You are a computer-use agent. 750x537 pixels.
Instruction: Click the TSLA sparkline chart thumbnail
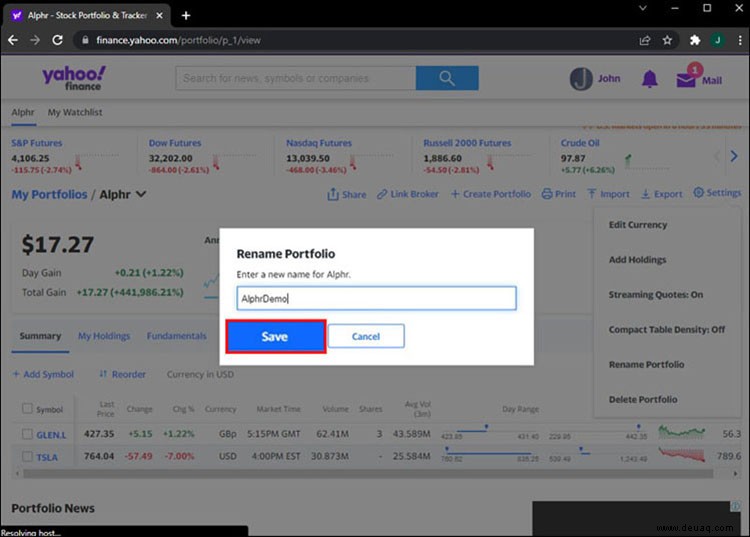pyautogui.click(x=681, y=454)
